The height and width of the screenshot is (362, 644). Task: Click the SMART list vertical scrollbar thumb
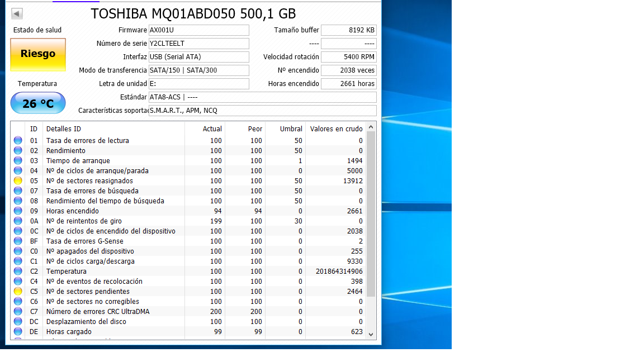(x=371, y=215)
